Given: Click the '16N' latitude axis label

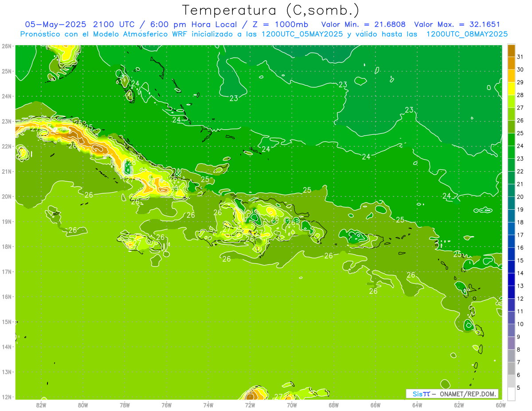Looking at the screenshot, I should click(x=7, y=297).
